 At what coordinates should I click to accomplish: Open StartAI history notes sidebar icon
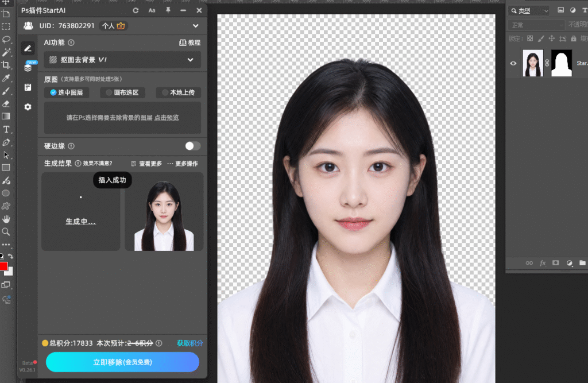(28, 87)
